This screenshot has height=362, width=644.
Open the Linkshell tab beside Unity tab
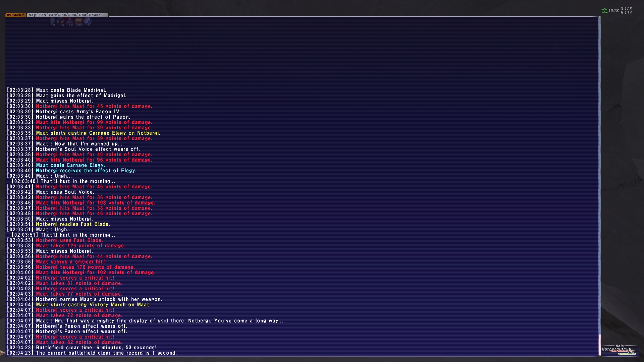point(72,15)
